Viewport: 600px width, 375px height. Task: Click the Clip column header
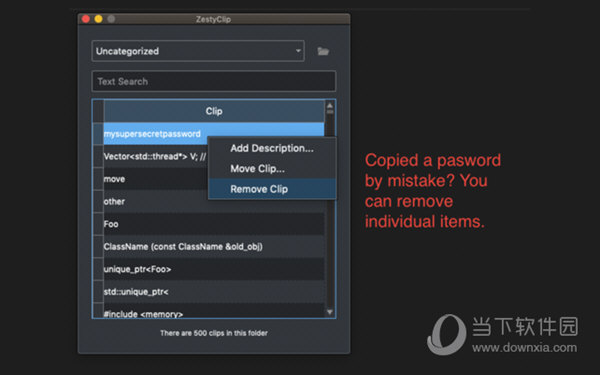214,111
